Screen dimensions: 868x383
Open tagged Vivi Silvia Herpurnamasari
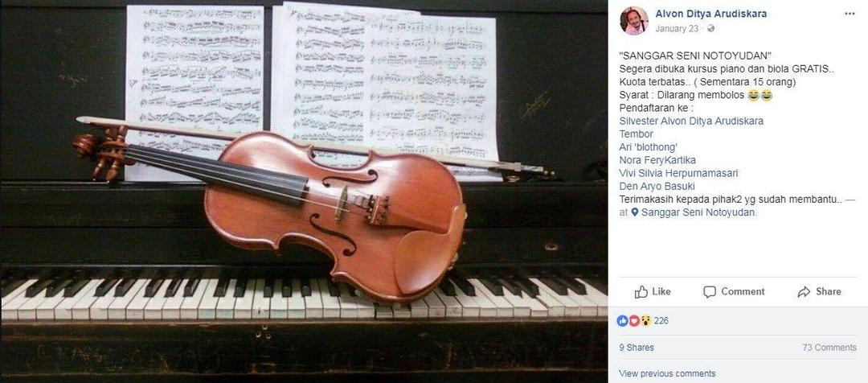pyautogui.click(x=678, y=173)
